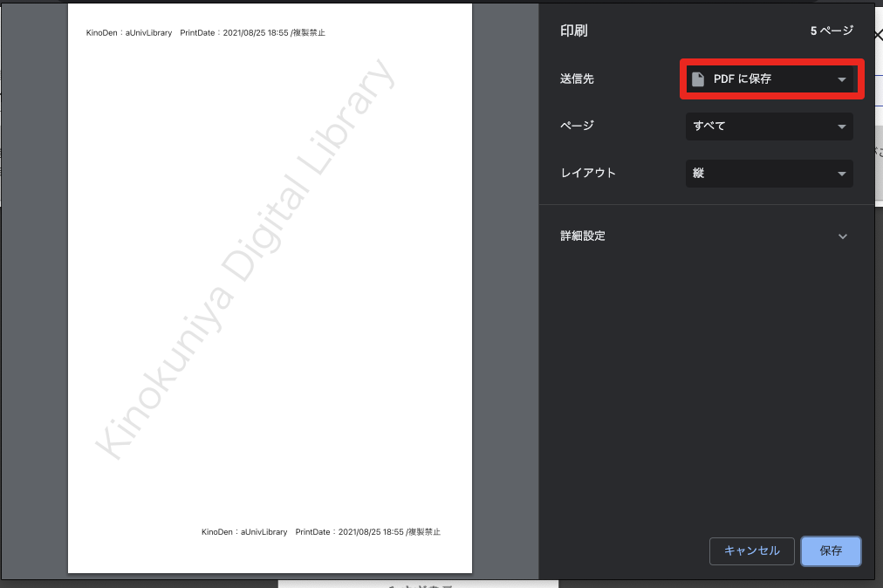The image size is (883, 588).
Task: Click the 5 ページ page count
Action: pos(831,31)
